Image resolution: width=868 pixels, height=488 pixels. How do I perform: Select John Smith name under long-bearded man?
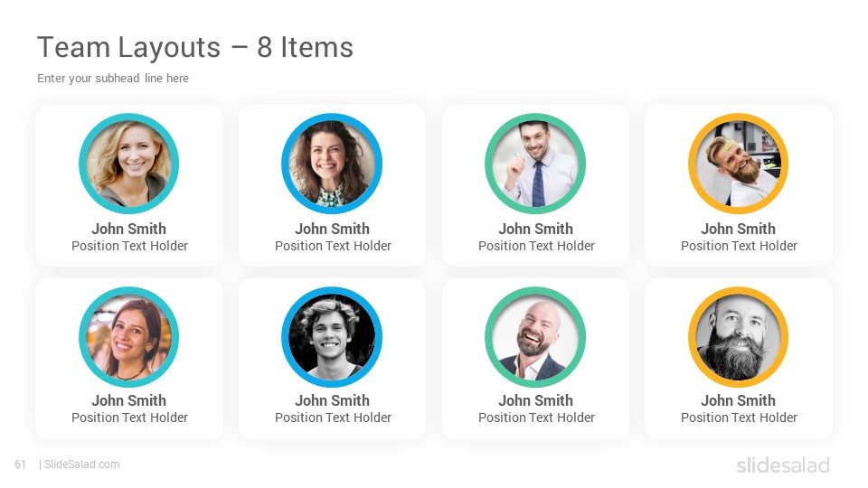pyautogui.click(x=739, y=400)
